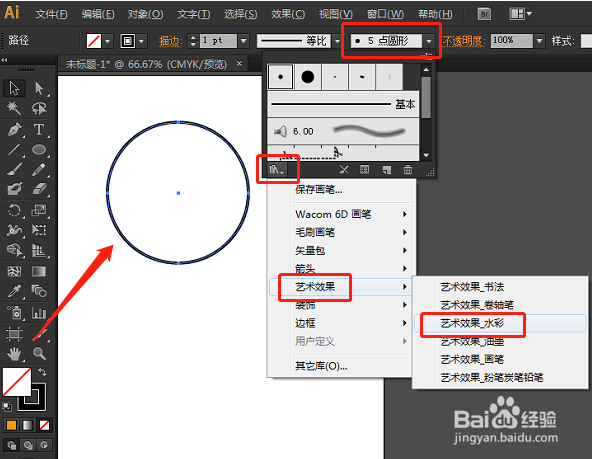Select the Hand tool
This screenshot has height=459, width=592.
[x=14, y=354]
